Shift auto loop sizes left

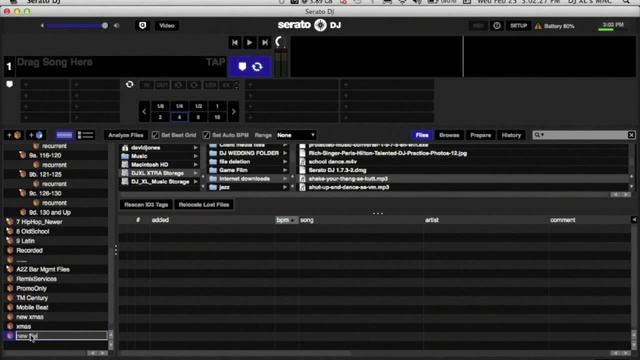click(x=144, y=112)
